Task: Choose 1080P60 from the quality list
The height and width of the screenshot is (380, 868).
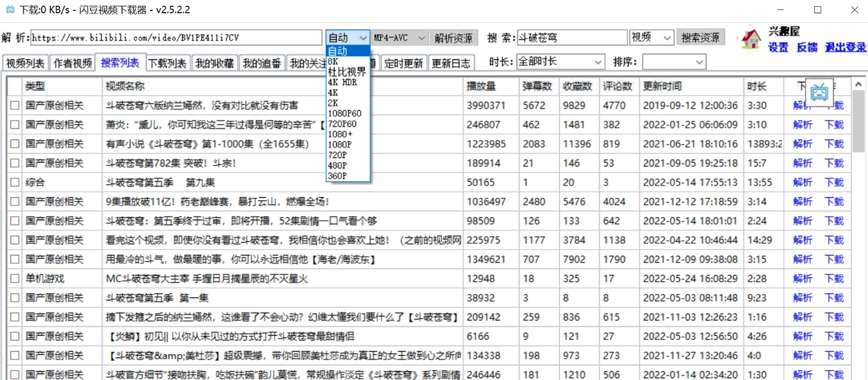Action: (344, 114)
